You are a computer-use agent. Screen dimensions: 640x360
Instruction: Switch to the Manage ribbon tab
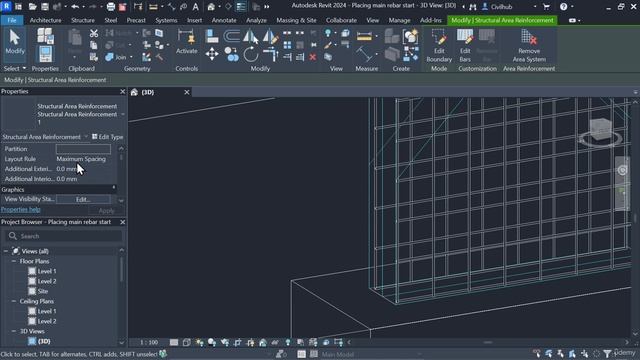(399, 20)
